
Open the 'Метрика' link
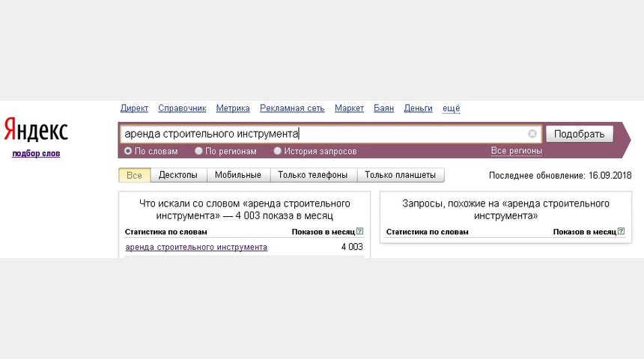(x=233, y=108)
